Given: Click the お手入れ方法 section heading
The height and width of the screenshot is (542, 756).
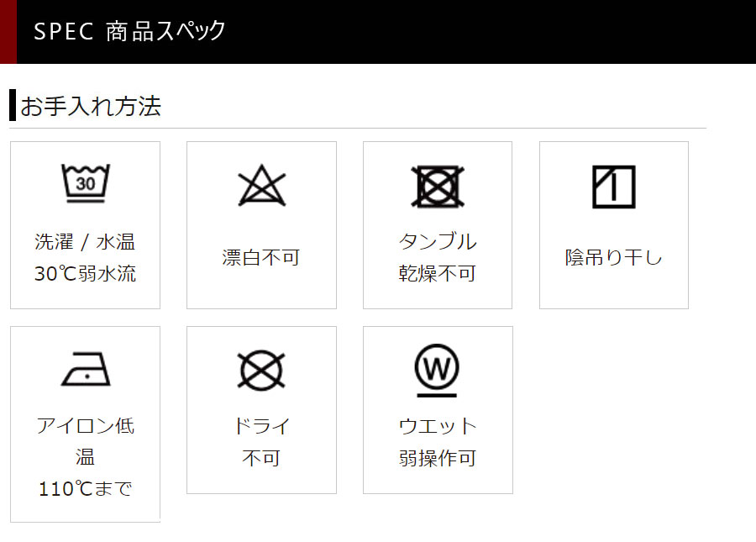Looking at the screenshot, I should point(90,106).
